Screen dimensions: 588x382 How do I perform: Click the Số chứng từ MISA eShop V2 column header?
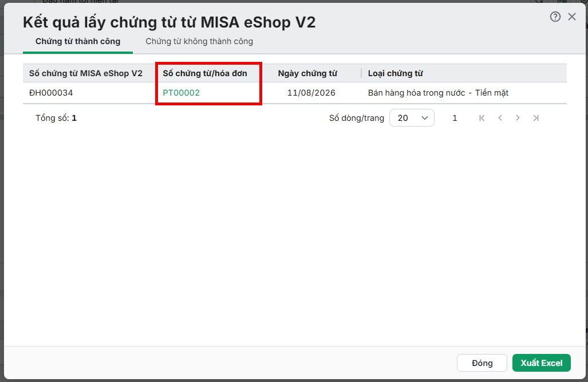pos(86,73)
